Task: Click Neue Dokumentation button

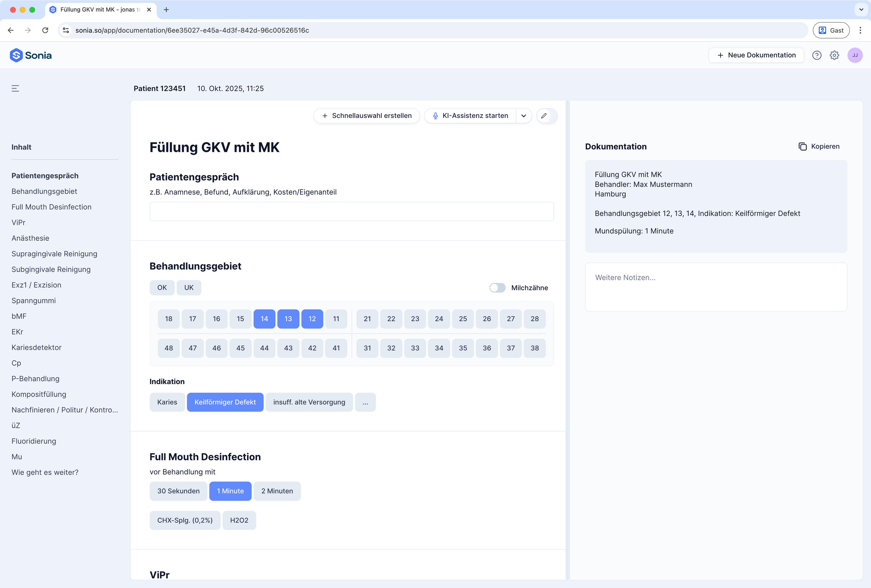Action: (756, 55)
